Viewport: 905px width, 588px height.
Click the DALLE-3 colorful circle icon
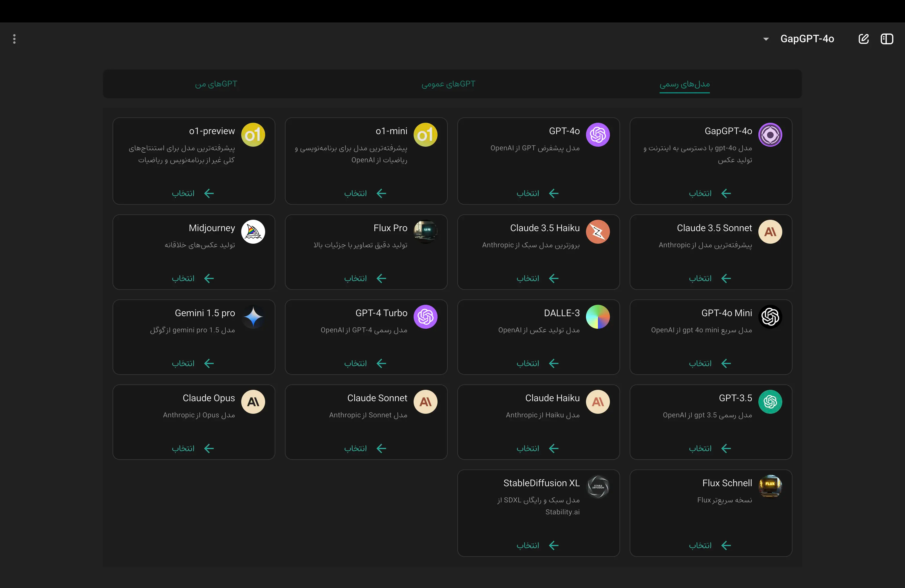coord(598,316)
